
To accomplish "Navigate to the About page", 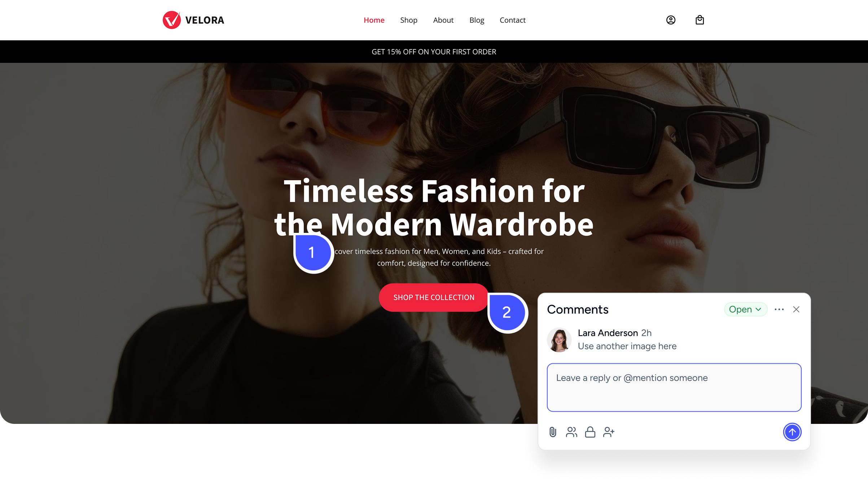I will (x=443, y=20).
